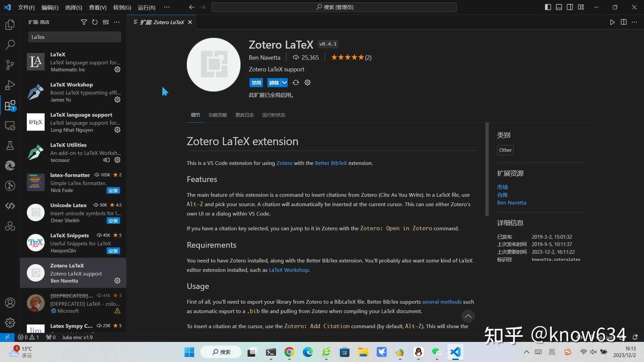Viewport: 644px width, 362px height.
Task: Open the Testing flask view
Action: click(x=10, y=145)
